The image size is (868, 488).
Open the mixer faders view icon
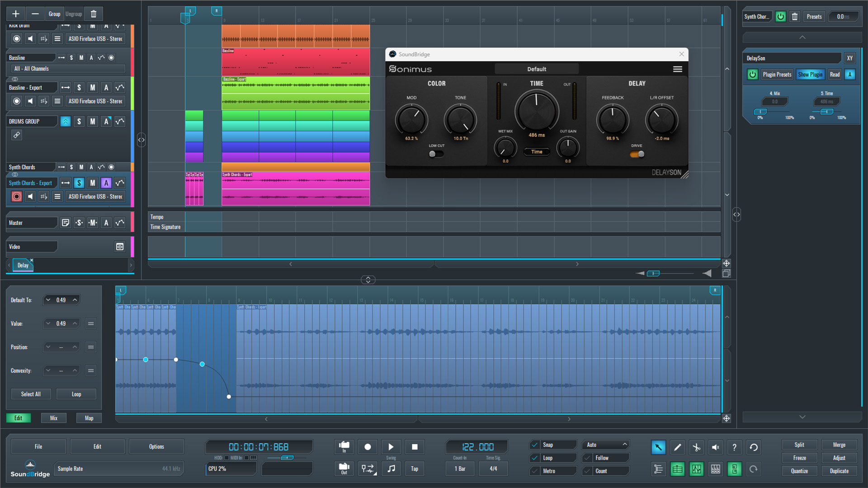click(x=715, y=469)
